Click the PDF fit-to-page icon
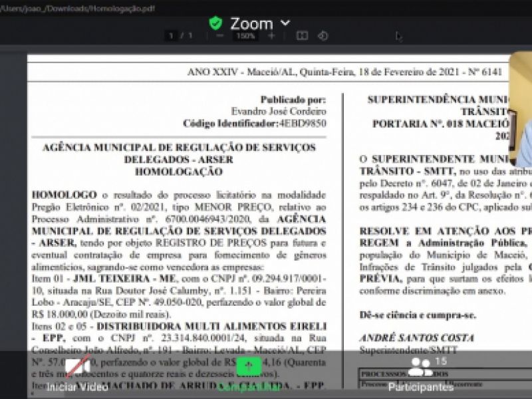 pos(302,36)
